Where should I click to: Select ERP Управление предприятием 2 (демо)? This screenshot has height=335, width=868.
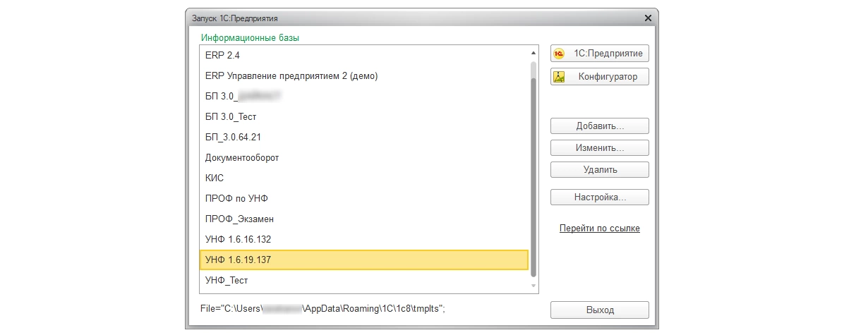(x=364, y=75)
